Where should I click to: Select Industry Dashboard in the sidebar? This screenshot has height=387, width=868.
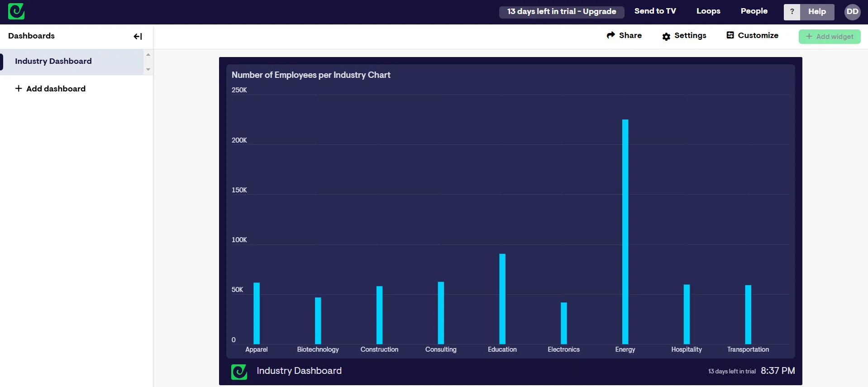pos(53,62)
